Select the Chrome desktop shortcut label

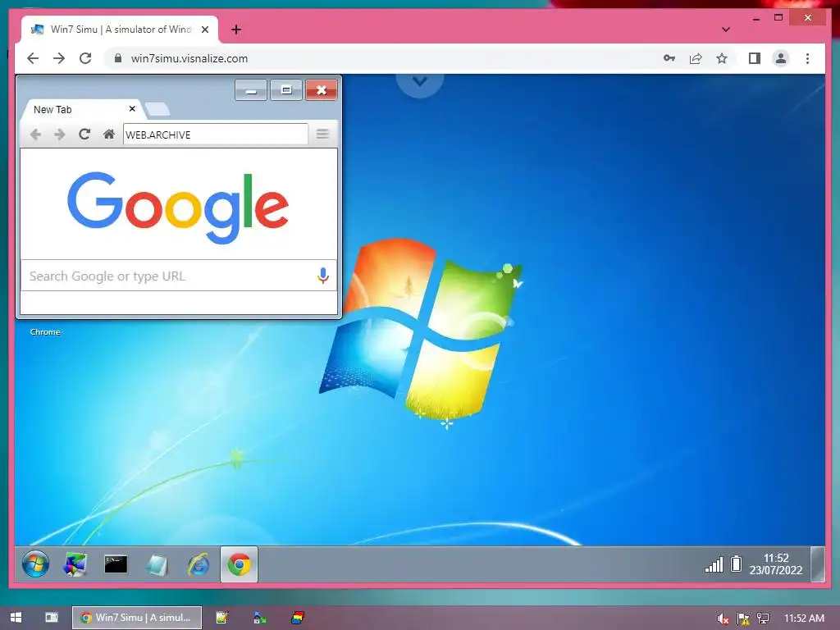click(x=45, y=332)
